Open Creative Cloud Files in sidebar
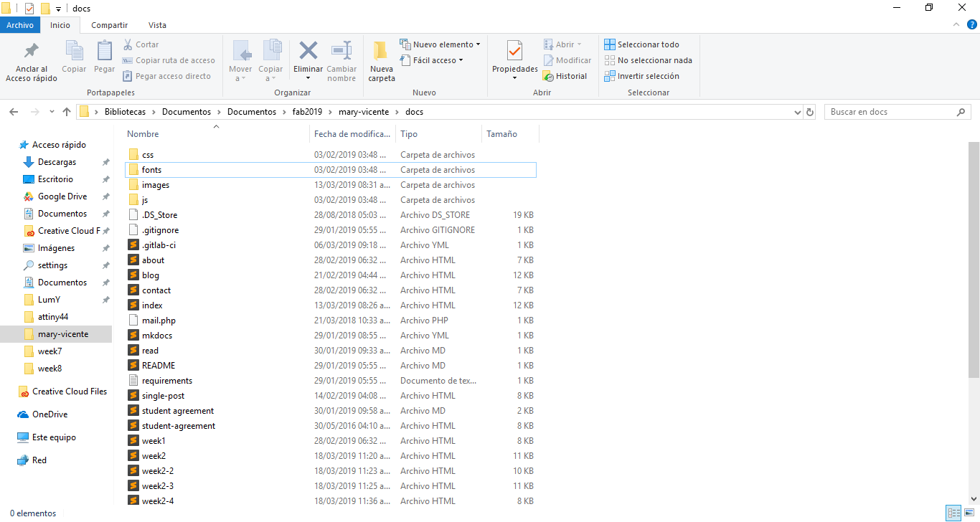The width and height of the screenshot is (980, 522). [62, 391]
